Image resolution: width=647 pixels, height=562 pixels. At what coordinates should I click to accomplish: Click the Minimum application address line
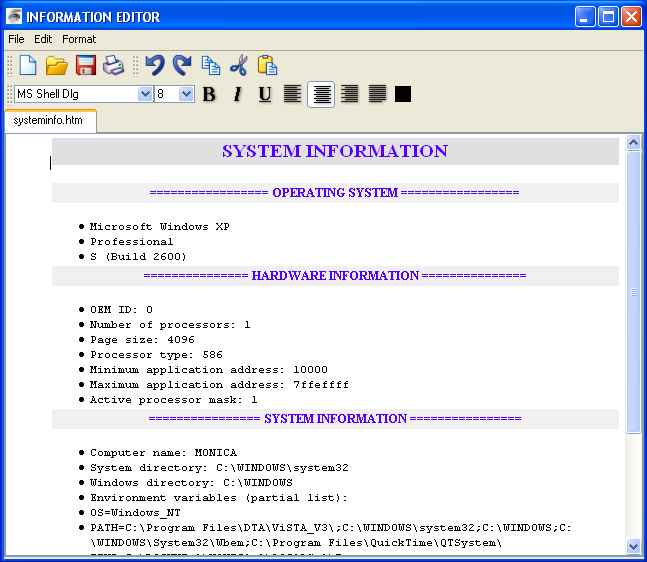(x=209, y=370)
